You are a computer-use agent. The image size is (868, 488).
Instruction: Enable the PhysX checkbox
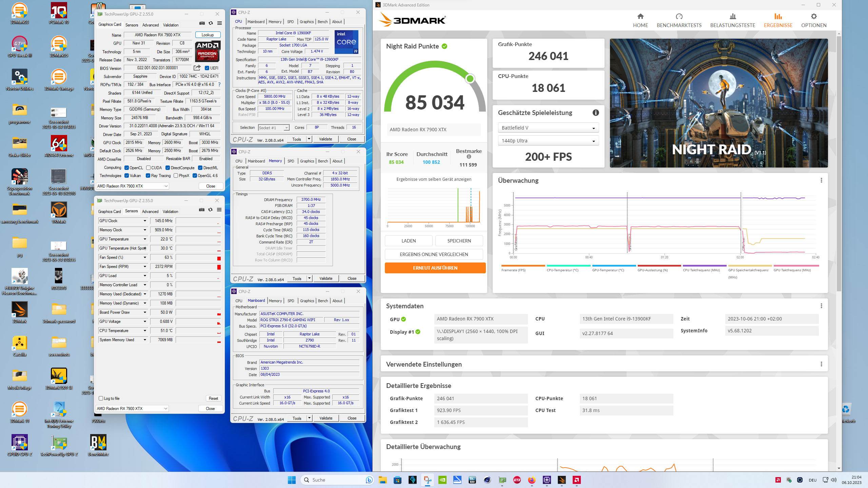(x=176, y=176)
